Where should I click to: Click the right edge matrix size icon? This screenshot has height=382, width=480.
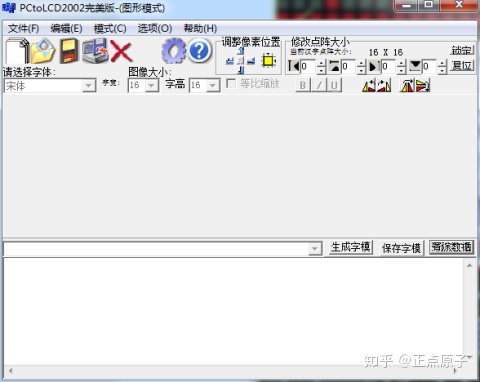point(374,66)
